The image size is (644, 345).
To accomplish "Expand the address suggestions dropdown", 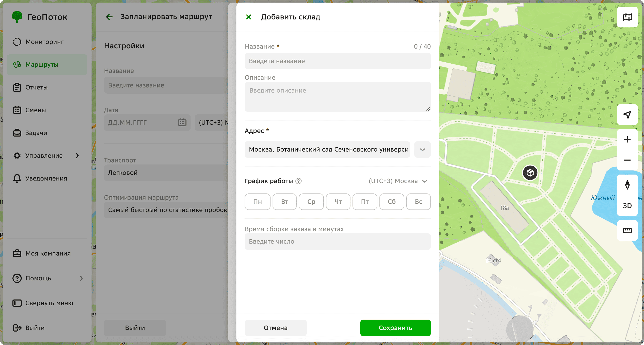I will (422, 149).
